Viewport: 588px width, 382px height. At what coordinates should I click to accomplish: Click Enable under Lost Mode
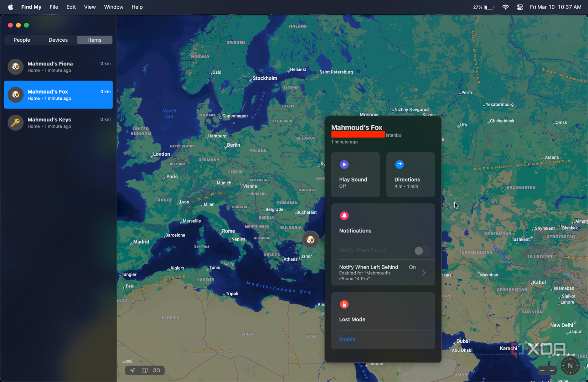(347, 340)
